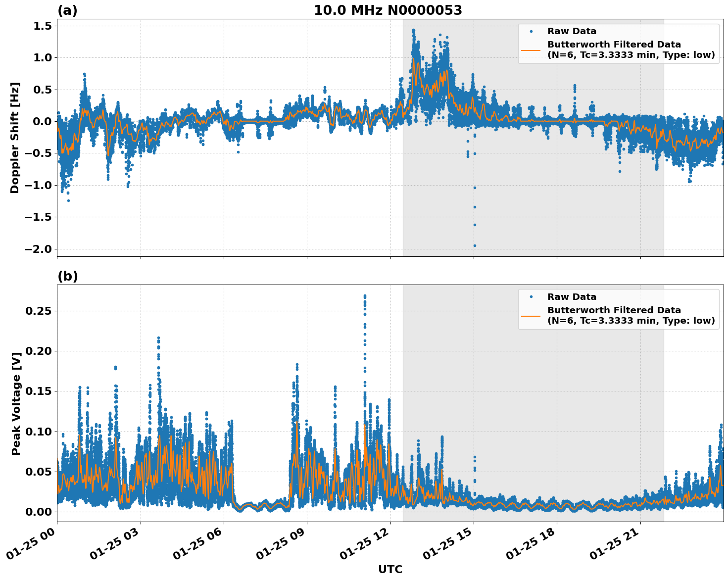The height and width of the screenshot is (580, 728).
Task: Click 'Raw Data' legend entry in the Peak Voltage panel
Action: (x=572, y=297)
